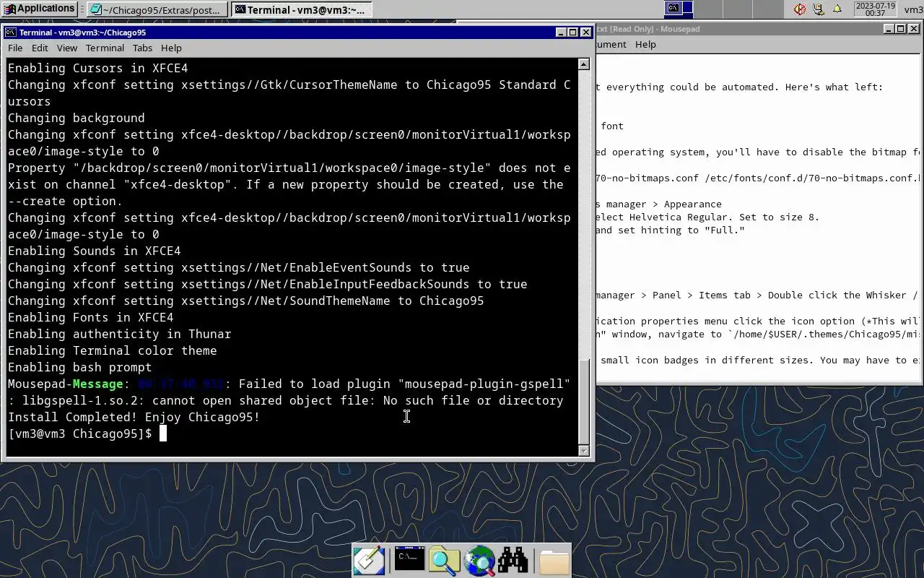Screen dimensions: 924x578
Task: Open the Applications menu in the panel
Action: click(39, 9)
